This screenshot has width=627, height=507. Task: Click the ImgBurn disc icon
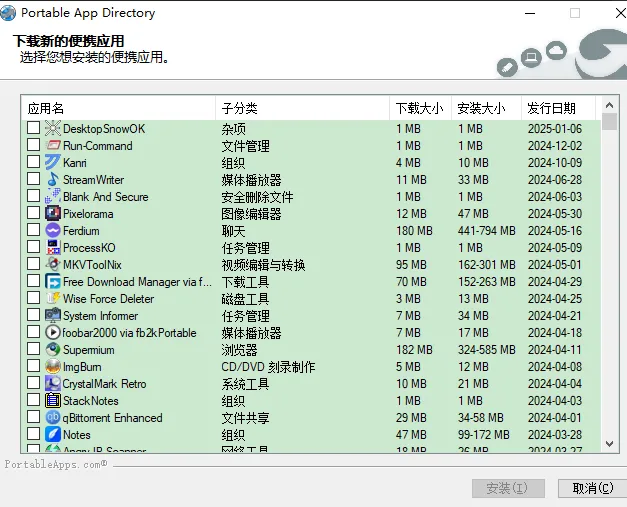[x=53, y=366]
